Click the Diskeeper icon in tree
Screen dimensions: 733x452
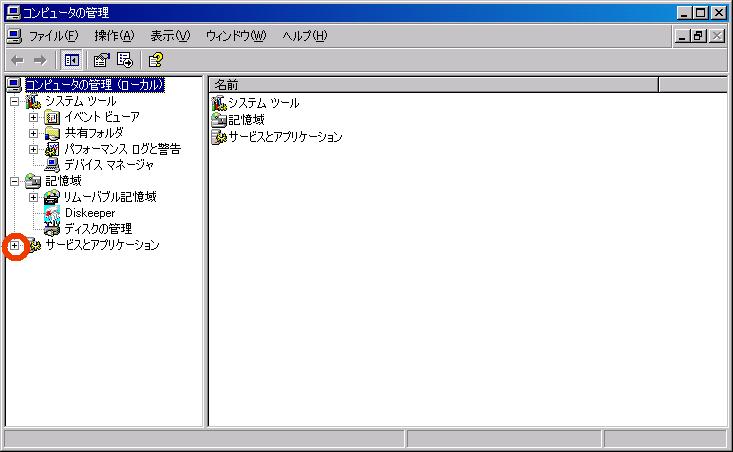click(x=52, y=213)
